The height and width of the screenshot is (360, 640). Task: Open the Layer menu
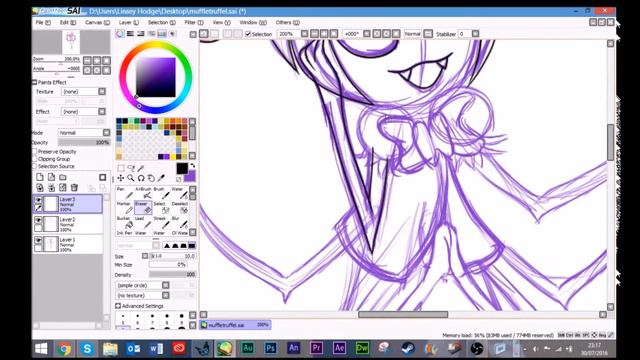[129, 22]
